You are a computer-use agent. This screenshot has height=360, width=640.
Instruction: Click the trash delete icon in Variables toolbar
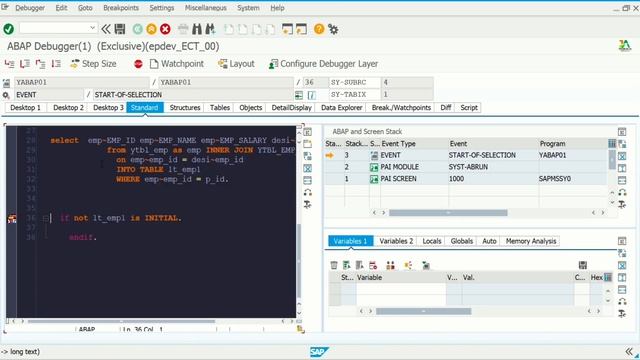tap(334, 265)
